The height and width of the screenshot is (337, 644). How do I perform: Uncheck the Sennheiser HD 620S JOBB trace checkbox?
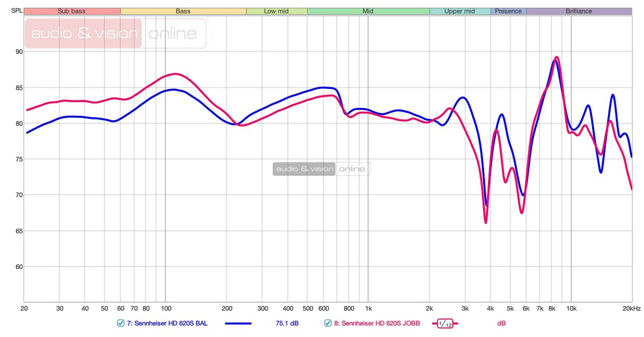click(x=328, y=323)
